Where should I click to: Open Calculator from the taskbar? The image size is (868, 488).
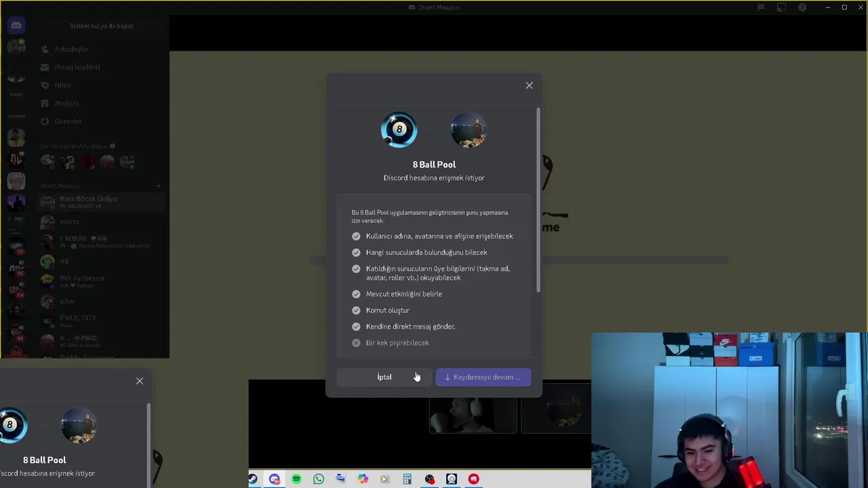pos(407,479)
